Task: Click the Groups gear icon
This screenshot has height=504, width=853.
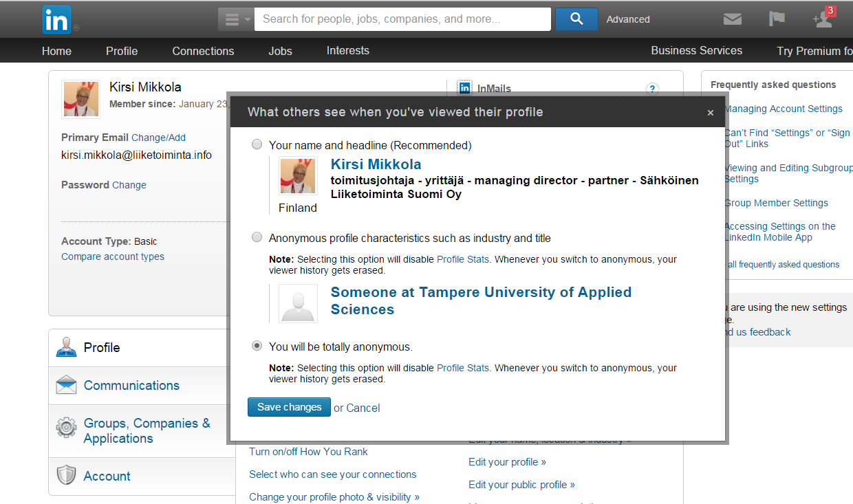Action: (66, 428)
